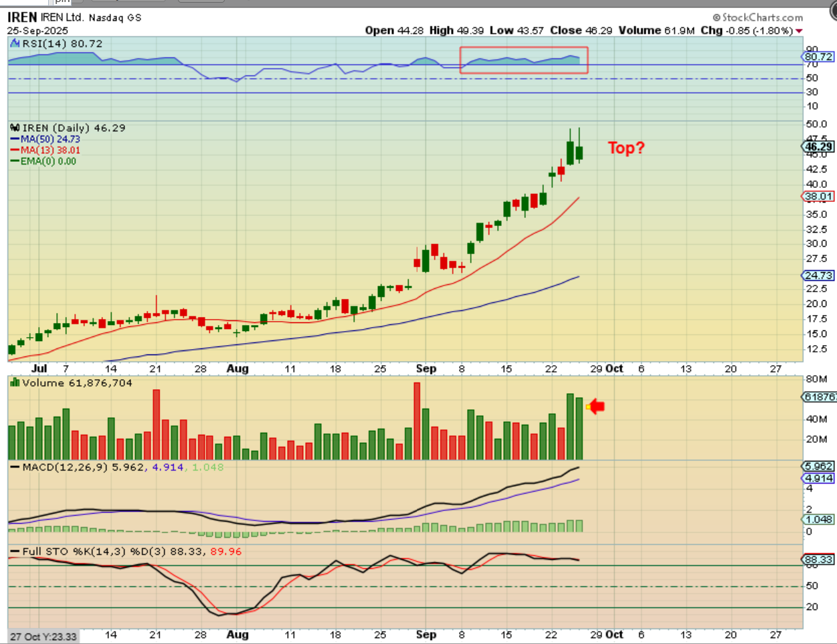837x644 pixels.
Task: Click the Volume 61.9M value in header
Action: pos(656,31)
